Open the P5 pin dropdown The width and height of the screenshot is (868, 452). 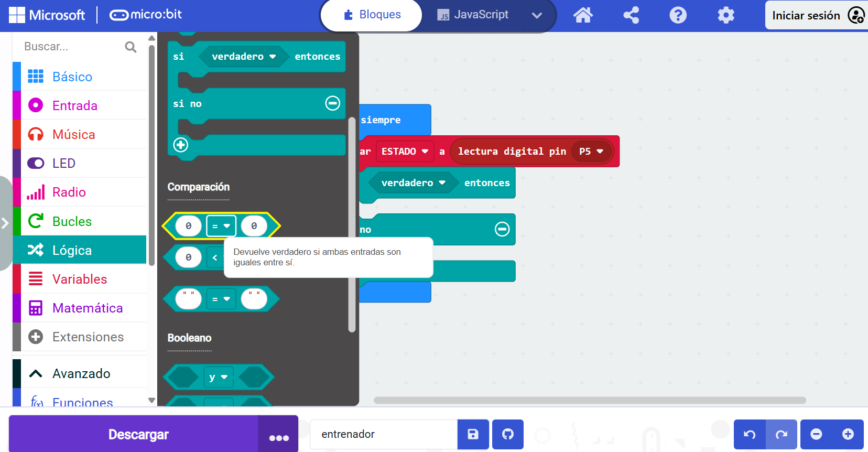(x=600, y=152)
